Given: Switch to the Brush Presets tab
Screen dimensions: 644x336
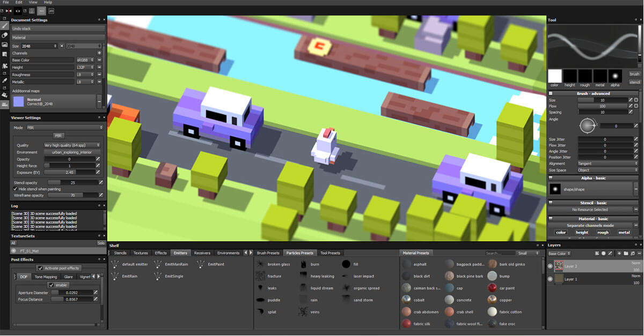Looking at the screenshot, I should point(268,253).
